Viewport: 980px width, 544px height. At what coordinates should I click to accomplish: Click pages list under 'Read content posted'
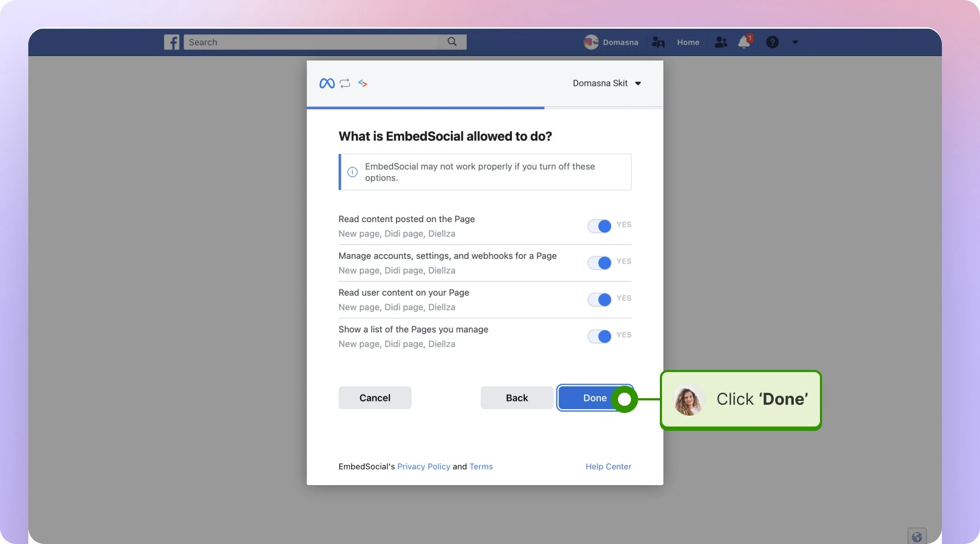(397, 233)
